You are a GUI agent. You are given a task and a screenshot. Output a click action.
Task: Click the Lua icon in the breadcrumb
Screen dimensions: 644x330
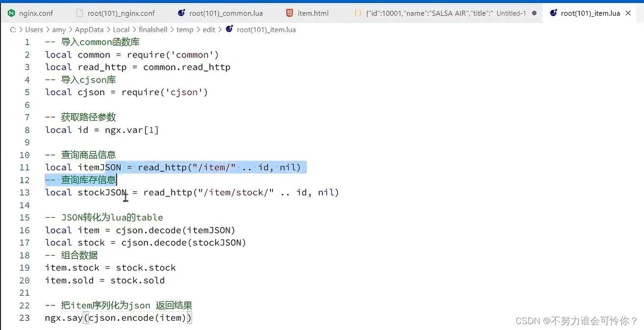(x=229, y=29)
